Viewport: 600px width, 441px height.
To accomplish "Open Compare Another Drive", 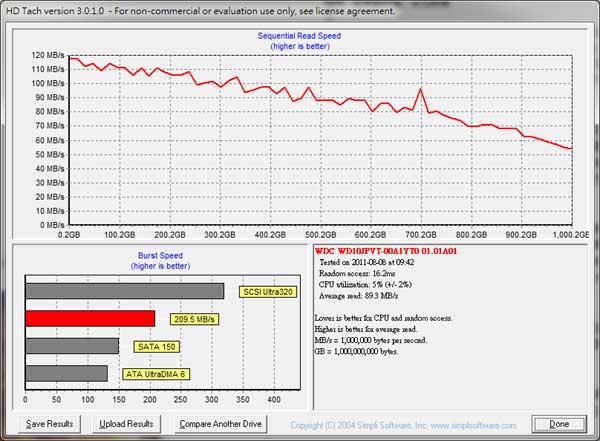I will [221, 424].
